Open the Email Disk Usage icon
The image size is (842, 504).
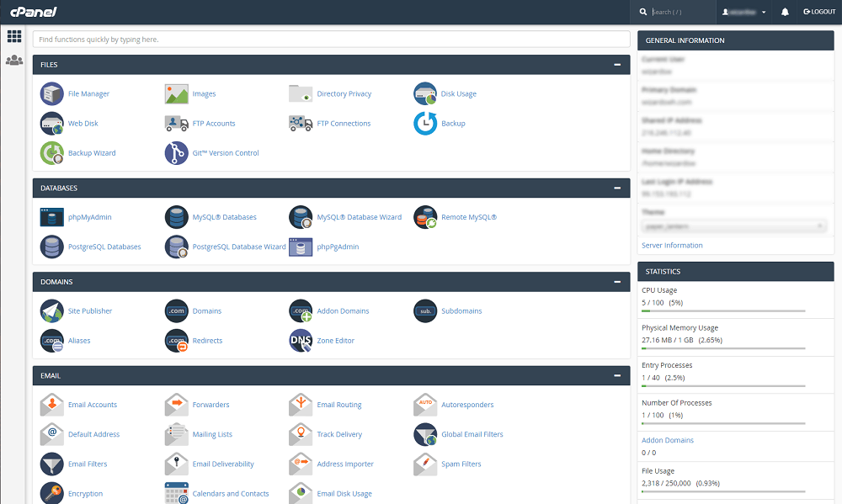click(301, 493)
